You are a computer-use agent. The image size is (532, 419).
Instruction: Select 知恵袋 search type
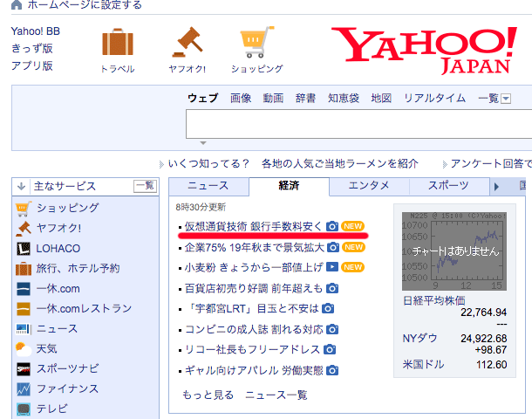coord(344,98)
